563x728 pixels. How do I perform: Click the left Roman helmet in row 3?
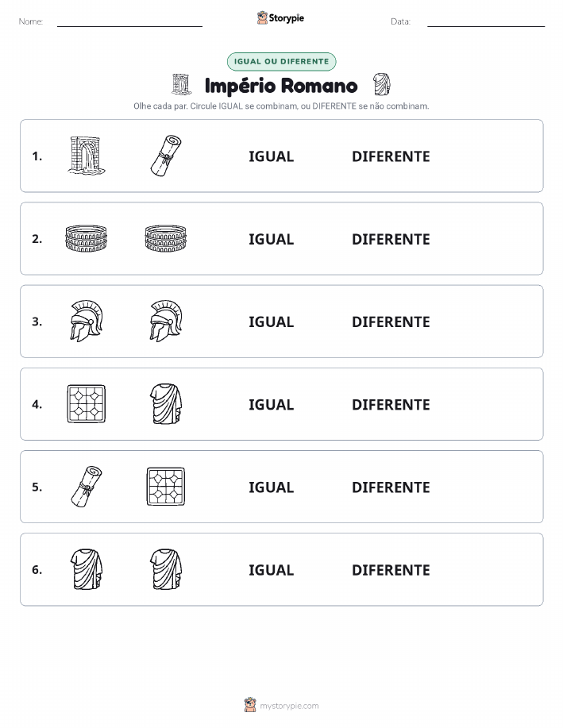[x=87, y=322]
